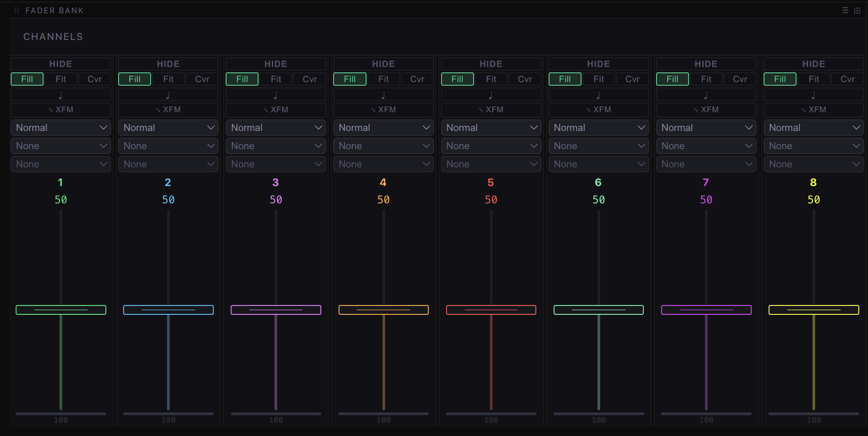Select Fit mode for channel 1

61,79
